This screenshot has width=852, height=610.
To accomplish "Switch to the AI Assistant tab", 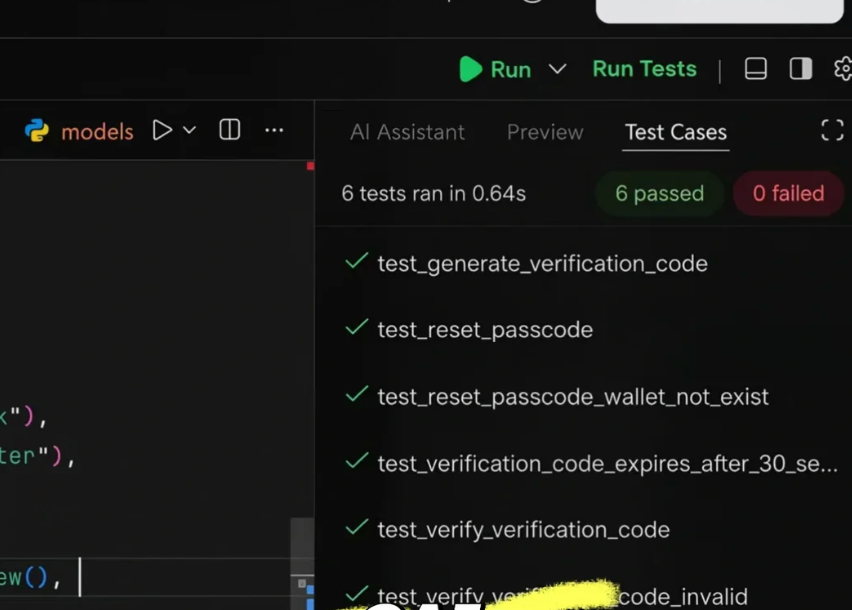I will [407, 132].
